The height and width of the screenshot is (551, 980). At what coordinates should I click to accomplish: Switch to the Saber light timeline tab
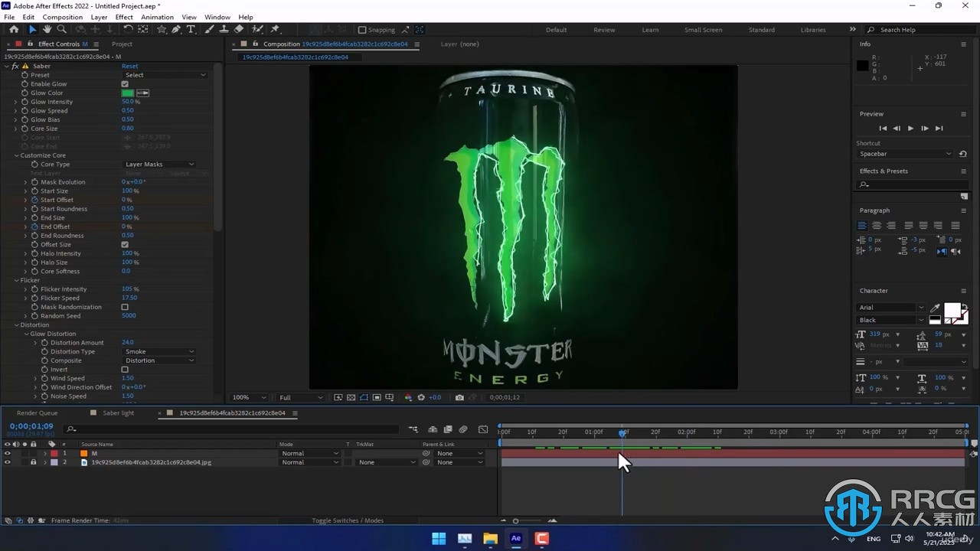[118, 413]
